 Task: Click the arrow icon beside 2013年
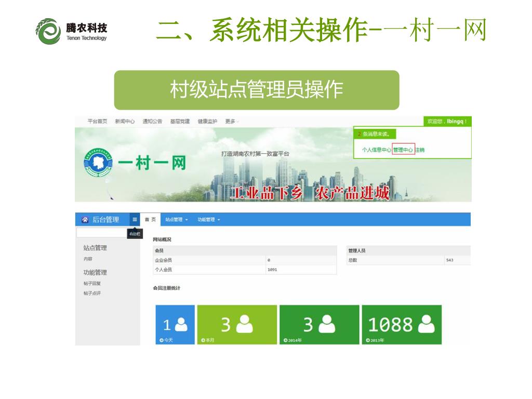pyautogui.click(x=368, y=340)
